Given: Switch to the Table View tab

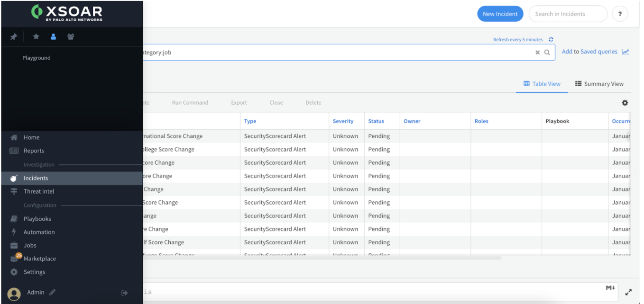Looking at the screenshot, I should pos(542,84).
